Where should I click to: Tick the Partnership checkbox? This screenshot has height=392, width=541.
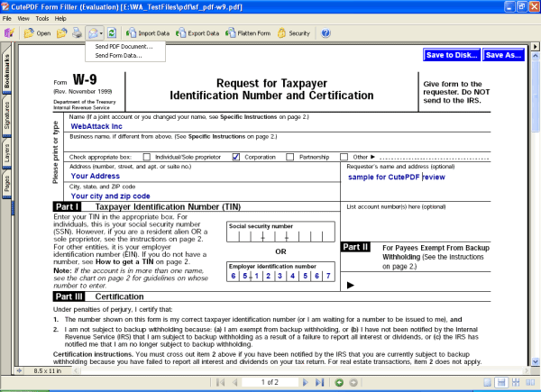[x=290, y=157]
